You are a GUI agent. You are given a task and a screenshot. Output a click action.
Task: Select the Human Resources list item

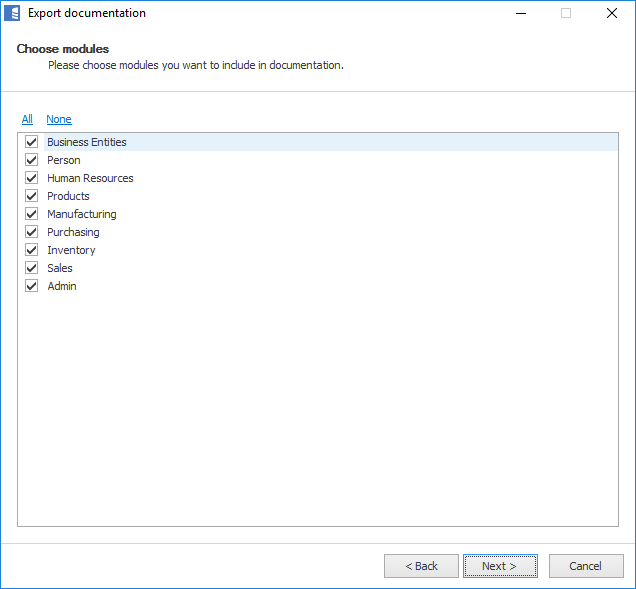(x=90, y=178)
